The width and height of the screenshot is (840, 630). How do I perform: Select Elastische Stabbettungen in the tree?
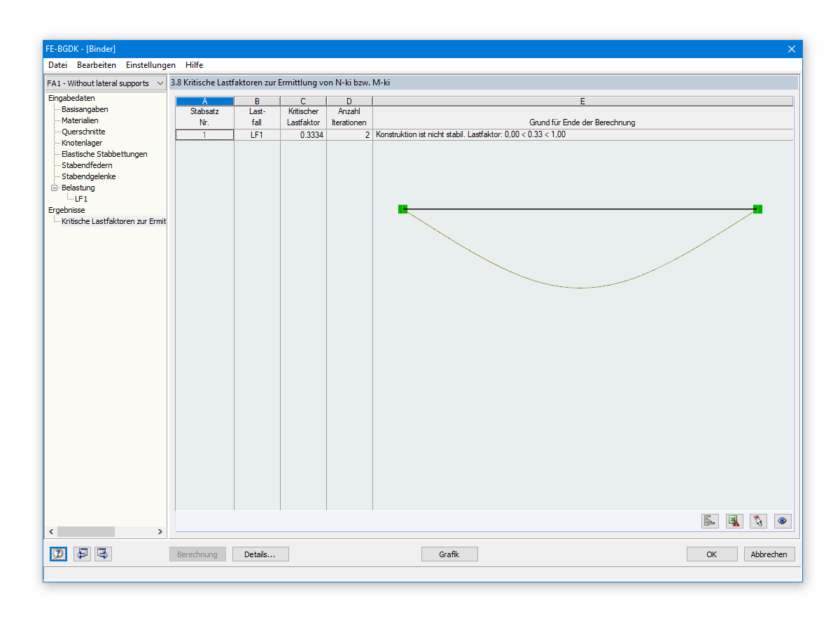pyautogui.click(x=104, y=154)
